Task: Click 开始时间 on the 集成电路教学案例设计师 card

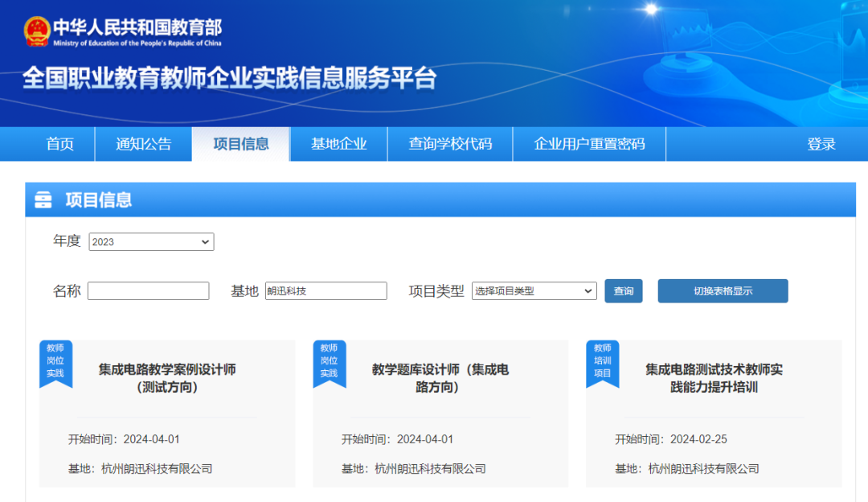Action: pos(124,439)
